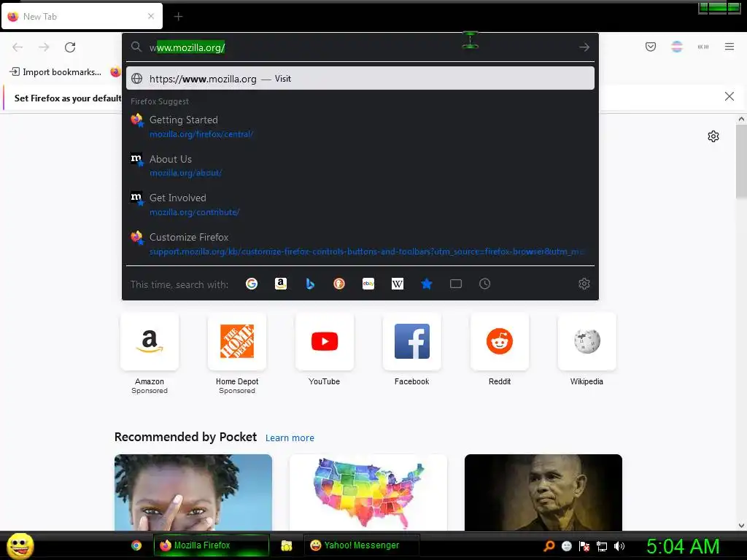This screenshot has width=747, height=560.
Task: Choose the Get Involved suggestion
Action: (360, 205)
